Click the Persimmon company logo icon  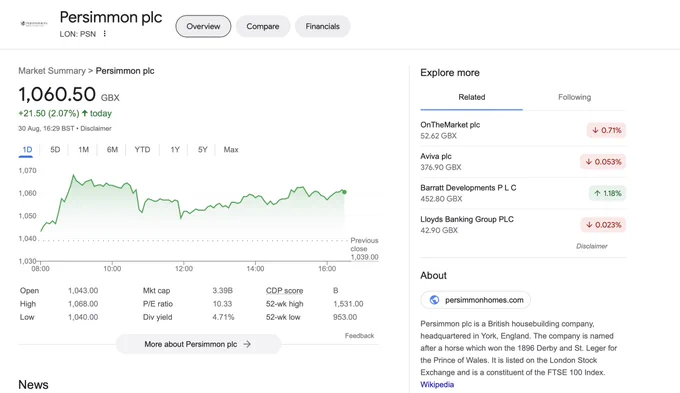(34, 23)
